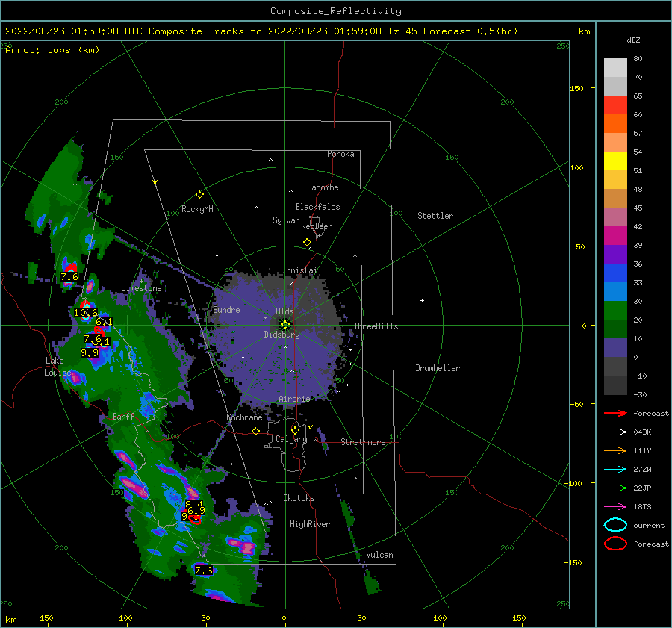The image size is (672, 628).
Task: Click the Sylvan label
Action: coord(286,220)
